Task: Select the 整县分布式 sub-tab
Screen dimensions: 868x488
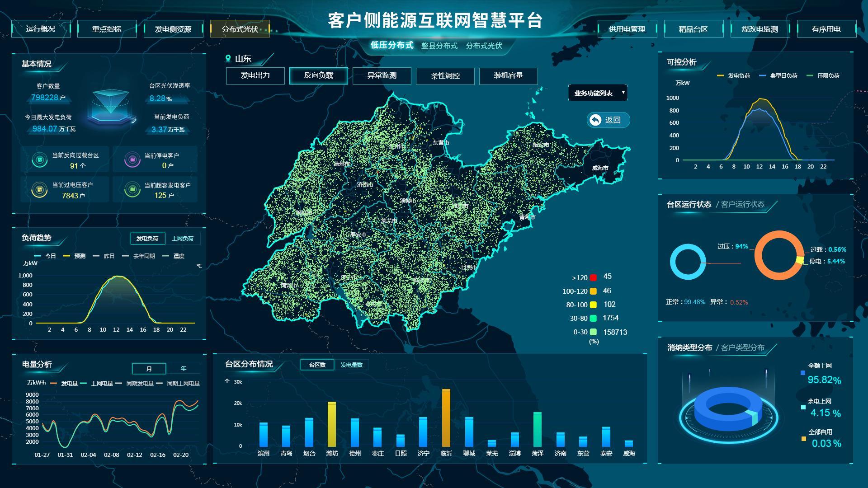Action: tap(439, 46)
